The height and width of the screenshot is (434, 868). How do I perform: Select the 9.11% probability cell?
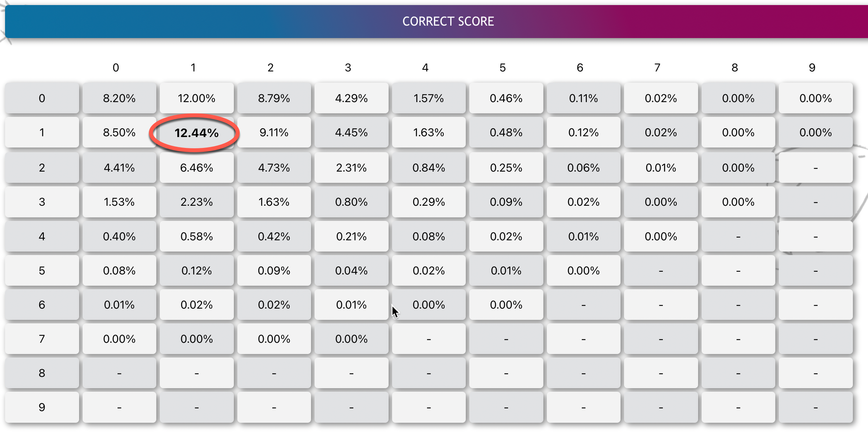pyautogui.click(x=274, y=133)
